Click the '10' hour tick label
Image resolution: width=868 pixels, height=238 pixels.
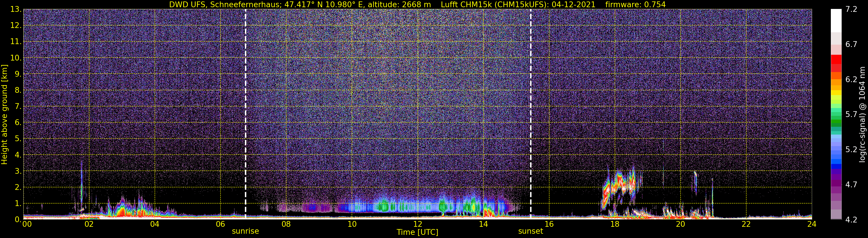[x=352, y=224]
